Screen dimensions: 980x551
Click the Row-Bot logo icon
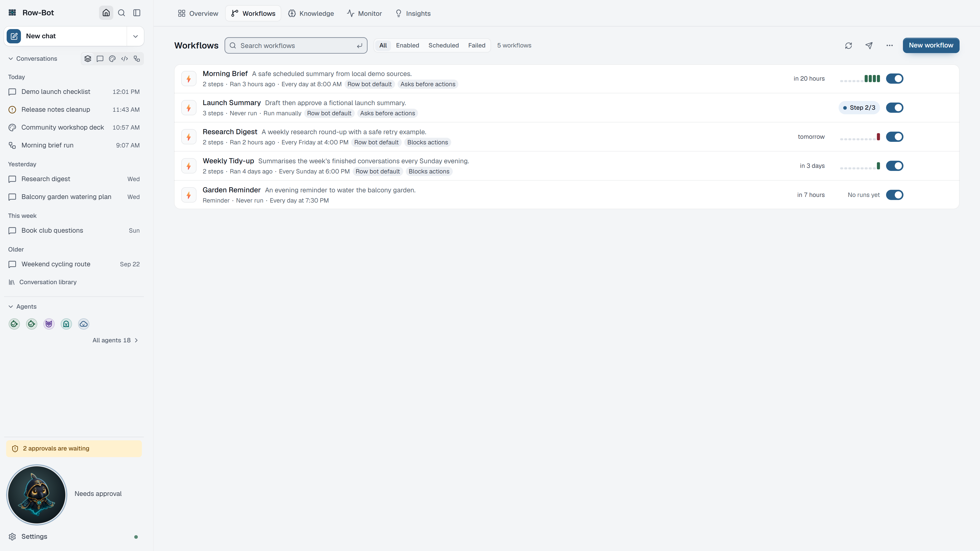tap(12, 12)
